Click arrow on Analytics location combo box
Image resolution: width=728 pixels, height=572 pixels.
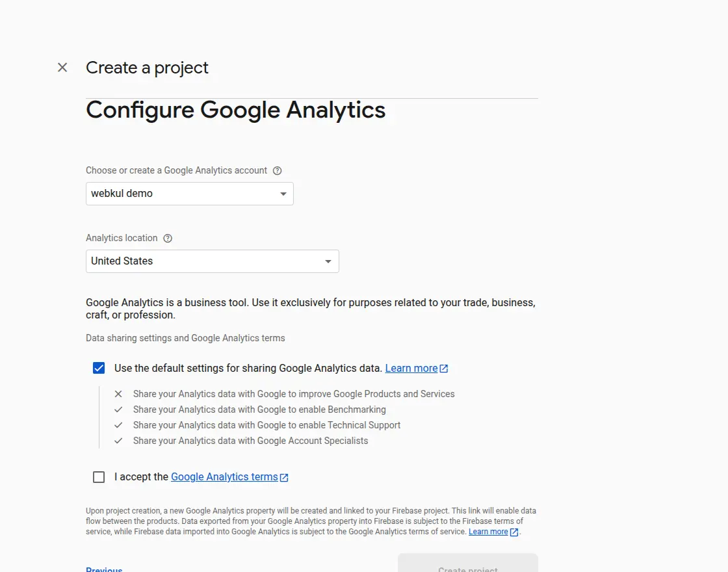pos(328,261)
